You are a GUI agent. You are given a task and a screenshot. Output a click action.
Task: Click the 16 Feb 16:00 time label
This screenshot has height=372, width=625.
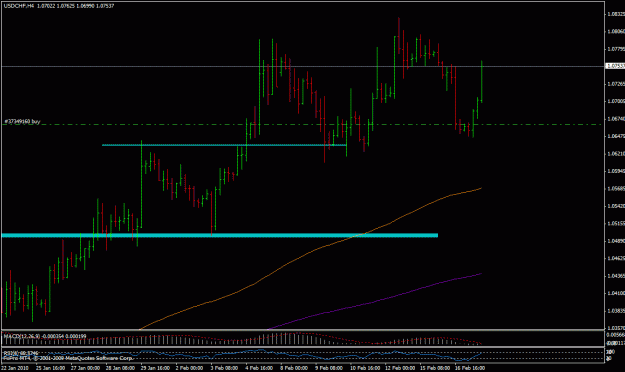coord(470,368)
